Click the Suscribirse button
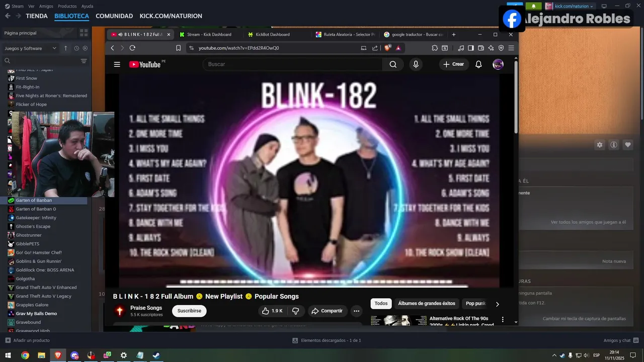The width and height of the screenshot is (644, 362). [x=189, y=311]
